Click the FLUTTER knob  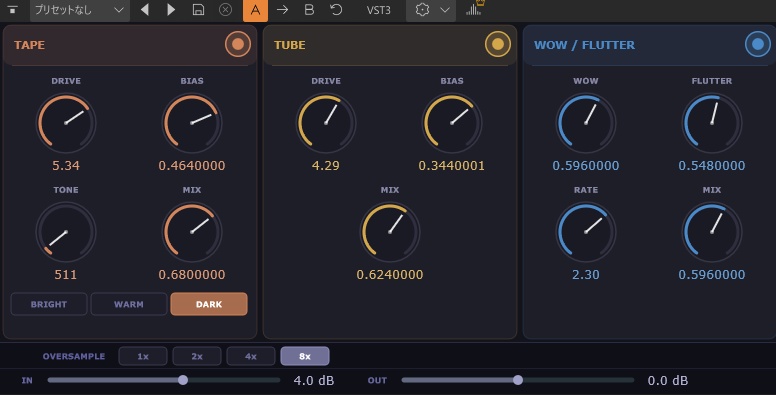point(712,123)
